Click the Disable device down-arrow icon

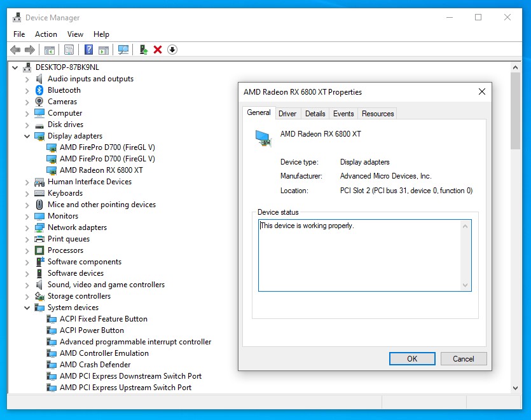(x=172, y=50)
